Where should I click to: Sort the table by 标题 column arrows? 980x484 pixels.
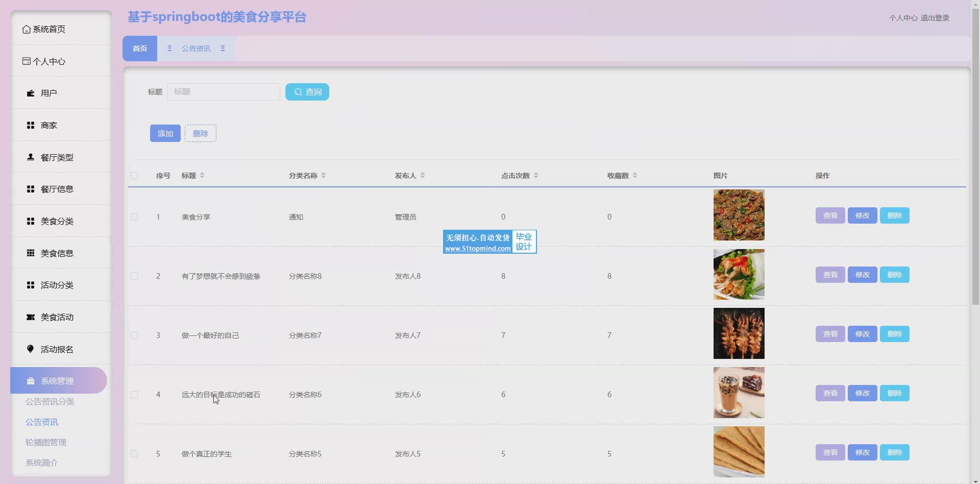[x=202, y=176]
